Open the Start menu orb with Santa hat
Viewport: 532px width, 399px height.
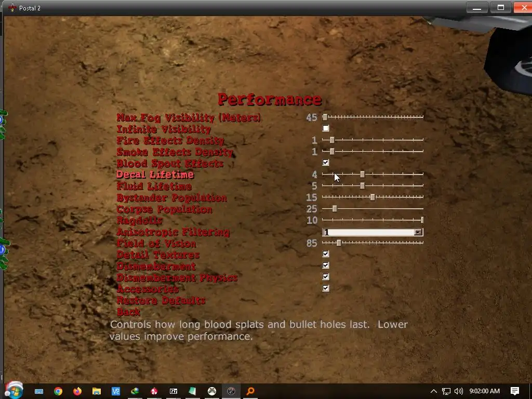pyautogui.click(x=14, y=390)
